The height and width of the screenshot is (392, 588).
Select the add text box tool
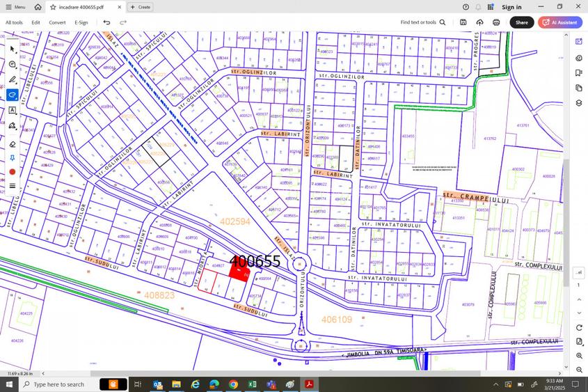coord(13,110)
